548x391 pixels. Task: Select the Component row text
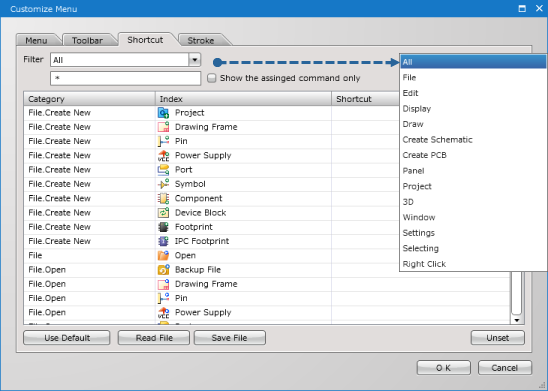pos(198,198)
